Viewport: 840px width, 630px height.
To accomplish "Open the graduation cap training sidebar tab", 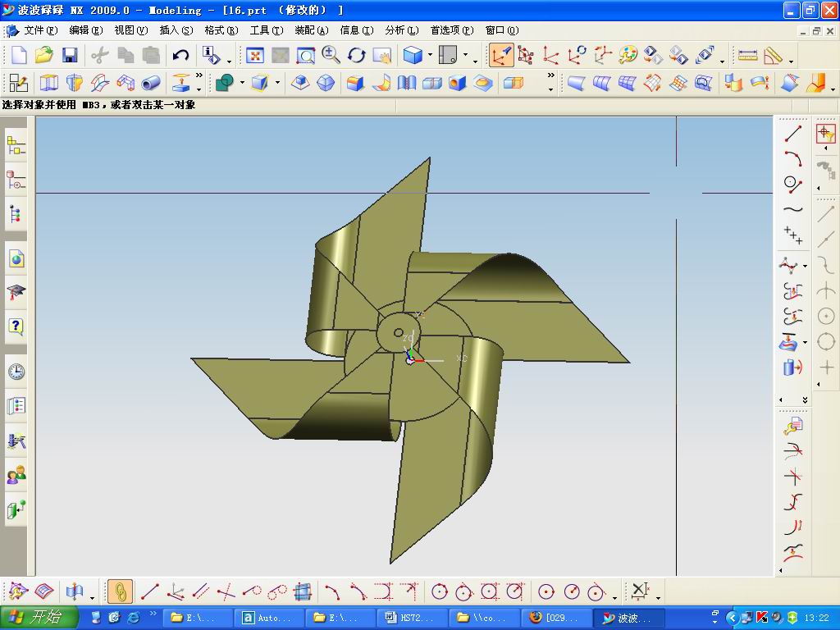I will [x=16, y=292].
